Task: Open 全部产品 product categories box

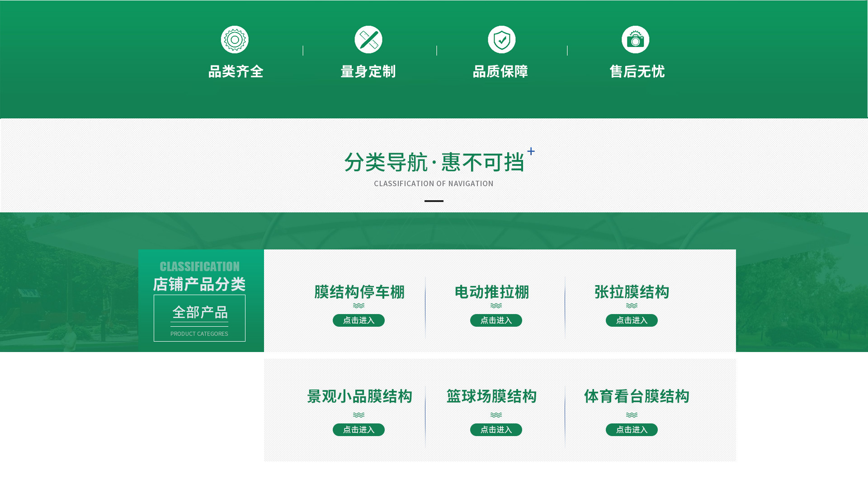Action: [x=199, y=318]
